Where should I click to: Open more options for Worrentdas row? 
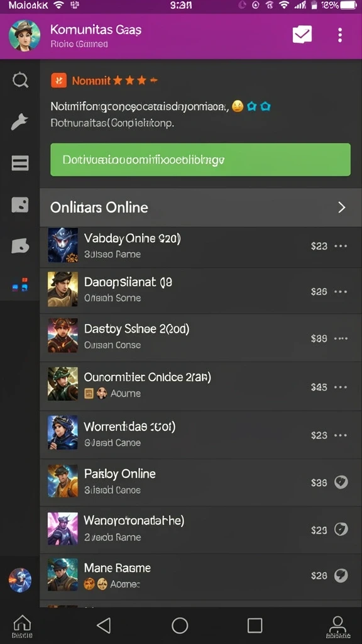click(x=341, y=435)
